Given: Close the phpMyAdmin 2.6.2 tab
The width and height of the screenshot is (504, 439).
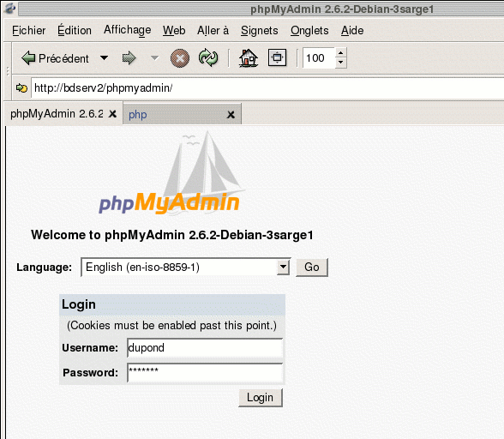Looking at the screenshot, I should [x=112, y=114].
